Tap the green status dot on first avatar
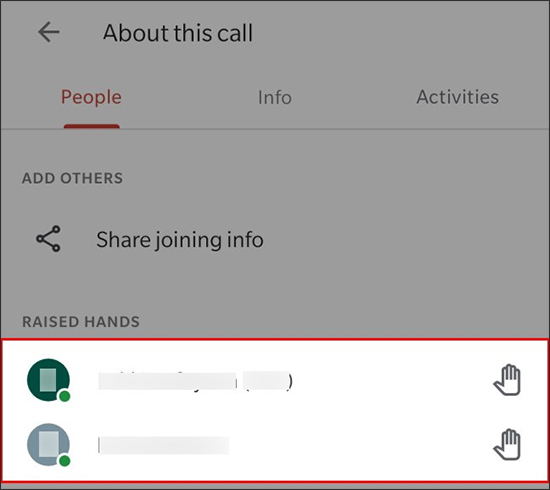Screen dimensions: 550x490 coord(64,396)
